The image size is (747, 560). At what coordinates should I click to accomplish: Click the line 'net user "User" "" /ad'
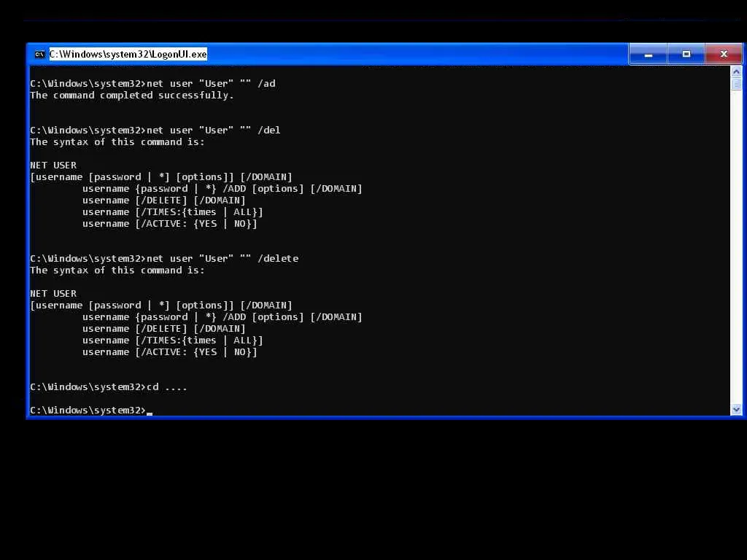(153, 83)
